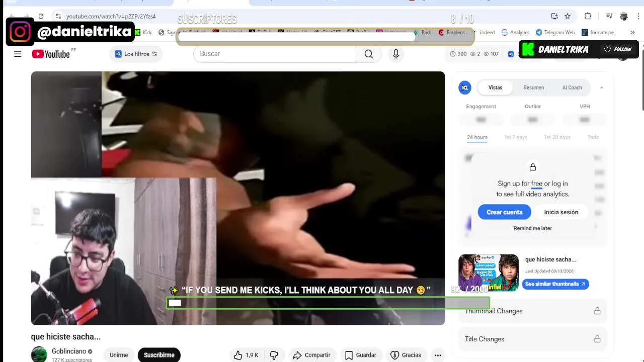The height and width of the screenshot is (362, 644).
Task: Click the vidIQ logo in the side panel
Action: coord(465,87)
